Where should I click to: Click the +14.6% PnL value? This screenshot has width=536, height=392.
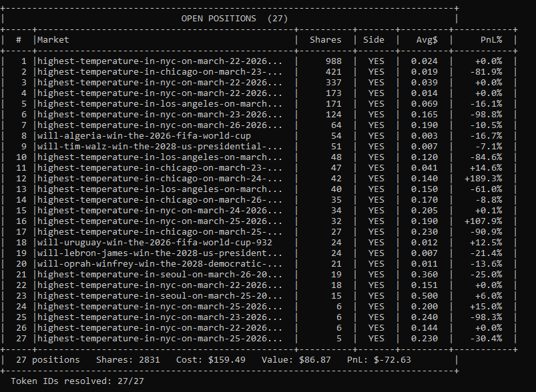click(486, 167)
